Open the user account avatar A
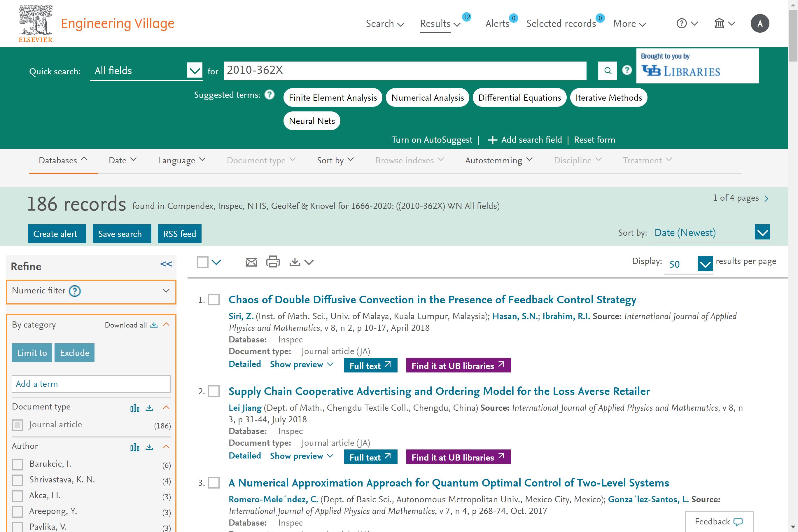 [760, 23]
